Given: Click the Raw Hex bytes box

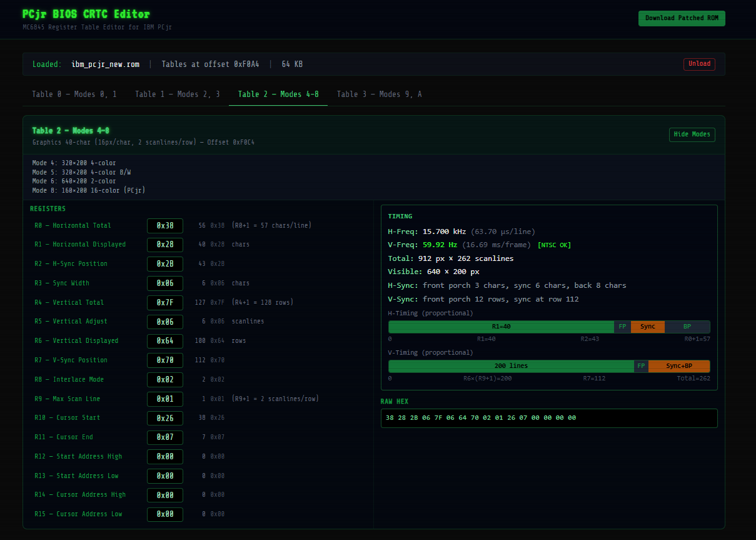Looking at the screenshot, I should 548,418.
